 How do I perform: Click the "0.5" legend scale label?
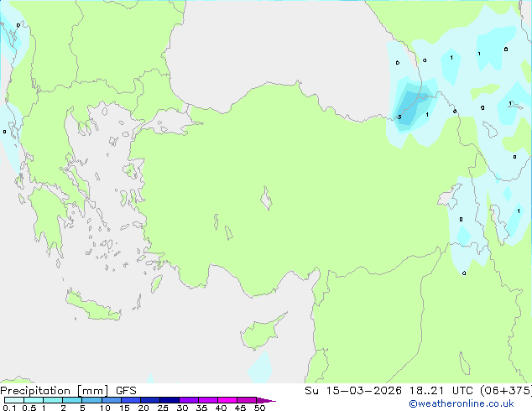tap(29, 408)
